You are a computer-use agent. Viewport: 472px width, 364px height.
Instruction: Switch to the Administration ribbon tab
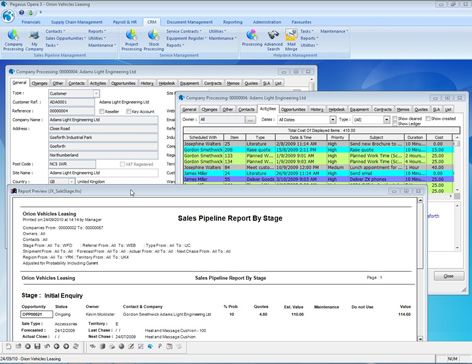[267, 22]
